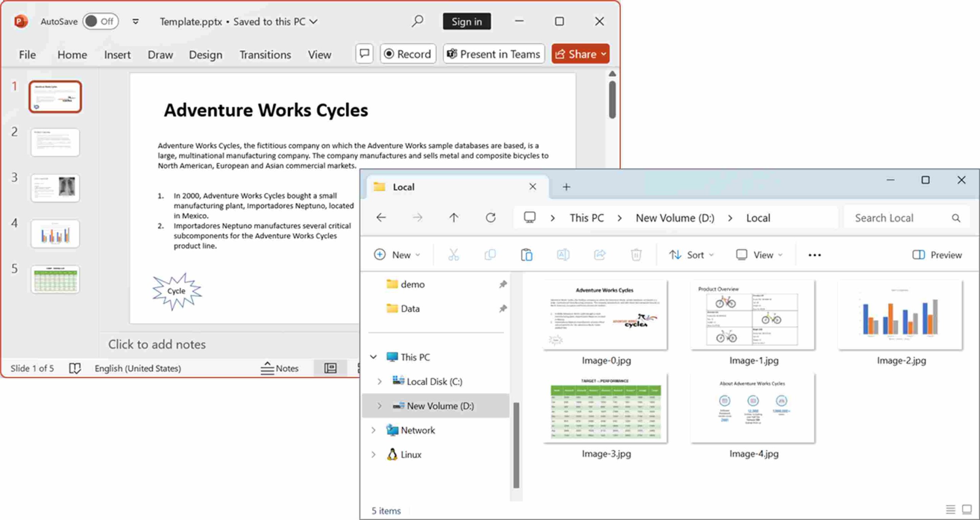Open the file name saved-location dropdown chevron

314,21
